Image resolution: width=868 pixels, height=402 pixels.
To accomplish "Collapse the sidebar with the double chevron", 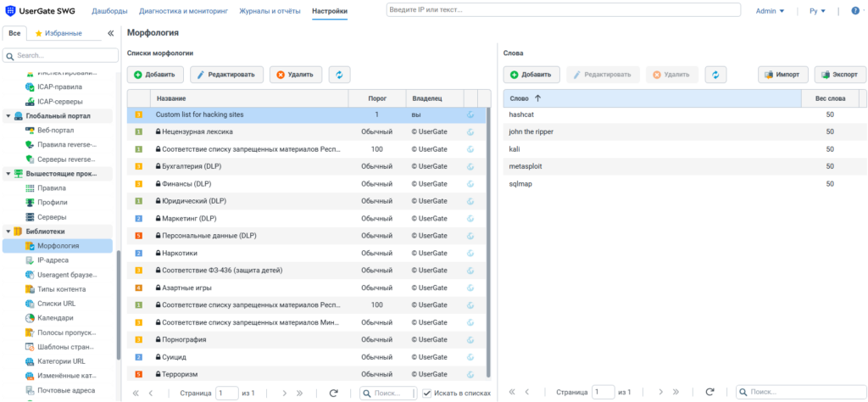I will click(x=110, y=33).
